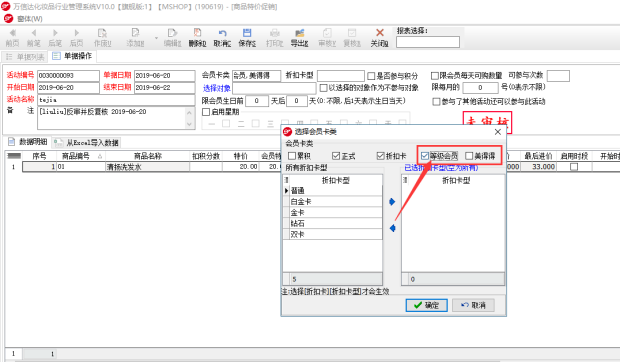Select the 金卡 row
Image resolution: width=621 pixels, height=363 pixels.
tap(336, 213)
